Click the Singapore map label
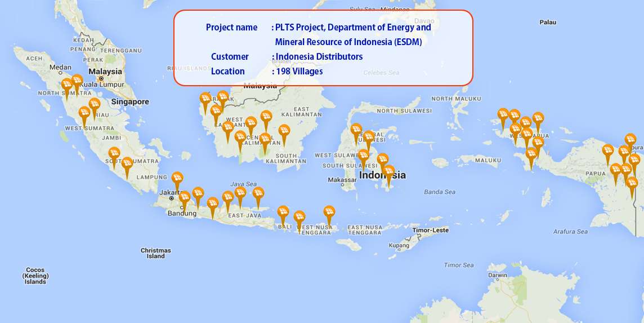The width and height of the screenshot is (644, 323). pyautogui.click(x=130, y=102)
